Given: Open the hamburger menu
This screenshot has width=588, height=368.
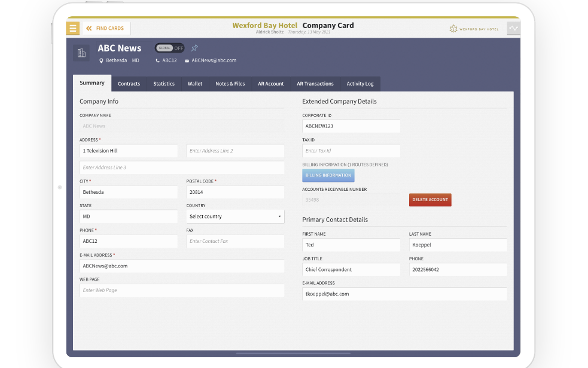Looking at the screenshot, I should 73,28.
